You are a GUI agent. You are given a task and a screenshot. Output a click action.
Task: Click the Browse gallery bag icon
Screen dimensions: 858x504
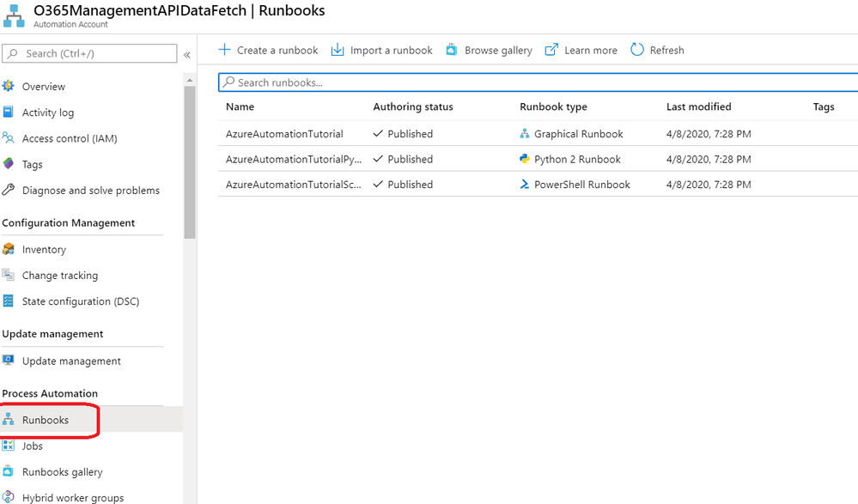point(452,50)
